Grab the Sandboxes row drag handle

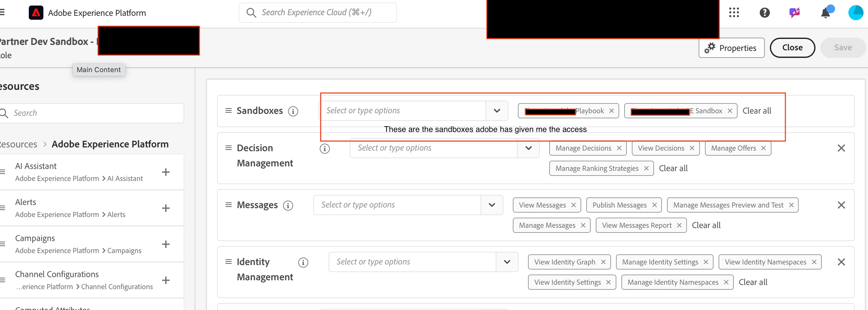[229, 110]
